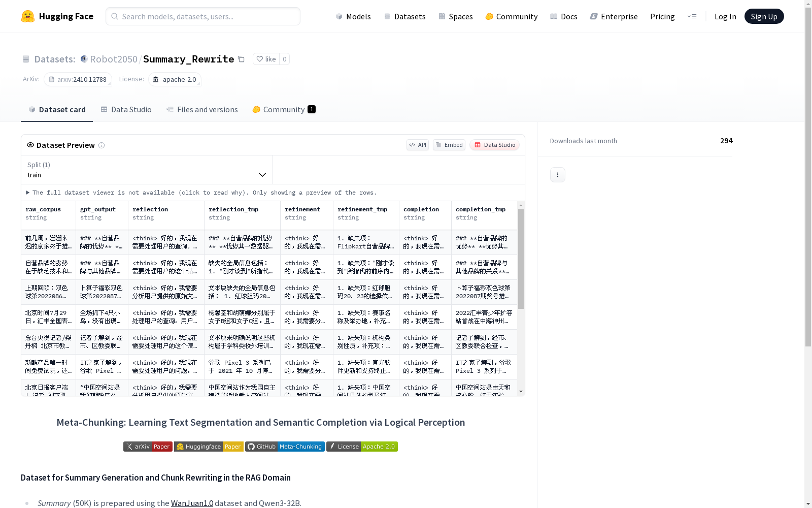
Task: Click the Log In link
Action: 725,16
